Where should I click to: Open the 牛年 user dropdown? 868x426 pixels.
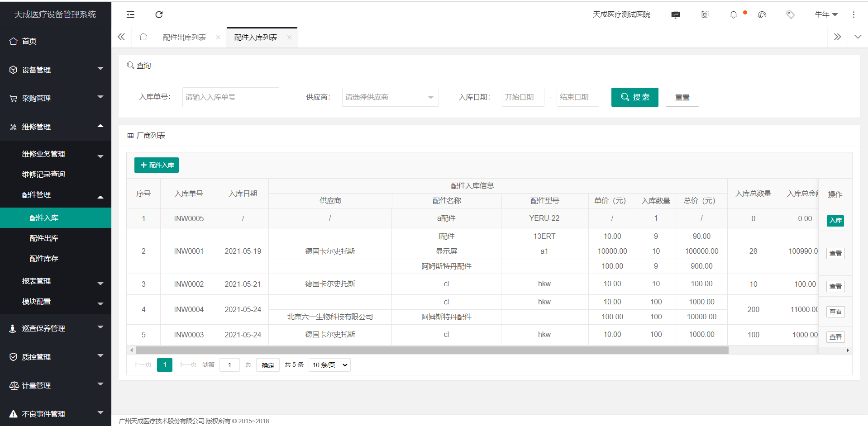[x=826, y=14]
